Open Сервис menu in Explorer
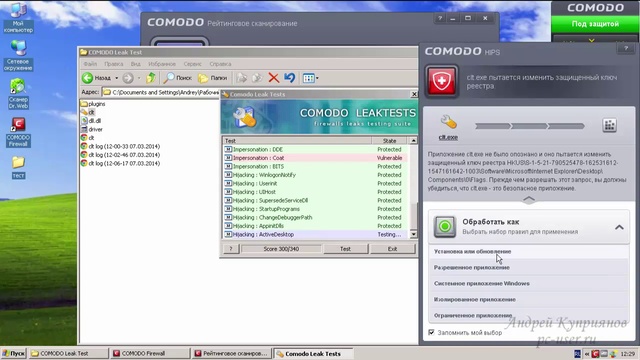Image resolution: width=640 pixels, height=360 pixels. (192, 64)
